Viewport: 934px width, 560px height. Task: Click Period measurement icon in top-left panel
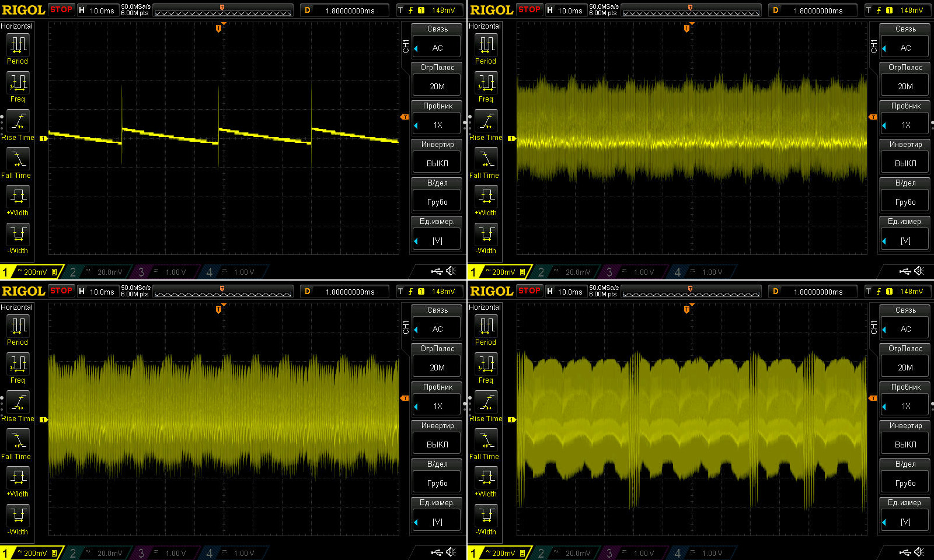pyautogui.click(x=18, y=45)
